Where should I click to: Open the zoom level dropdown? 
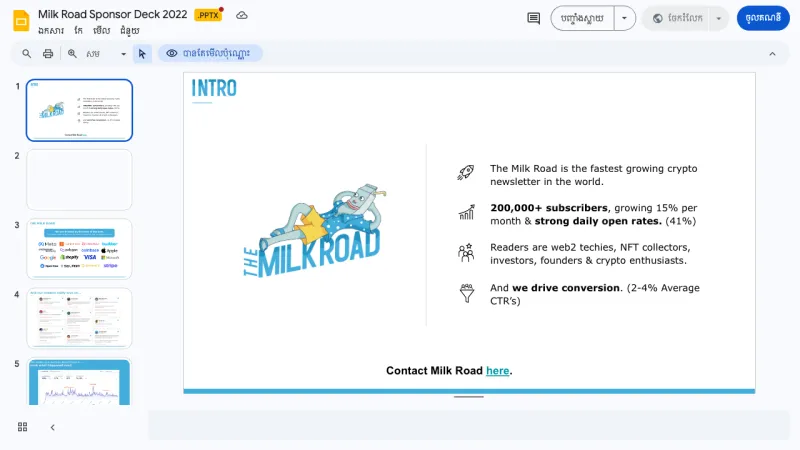106,53
